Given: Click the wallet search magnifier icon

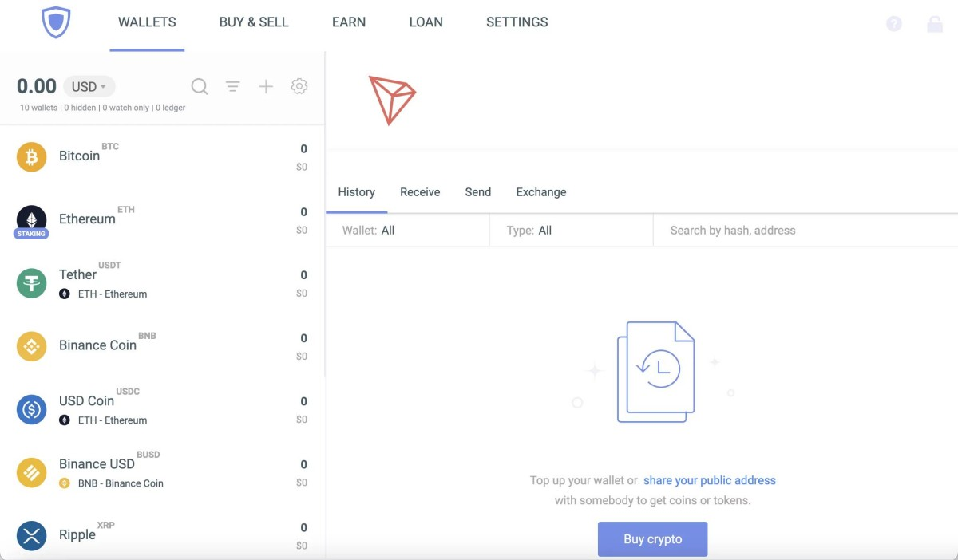Looking at the screenshot, I should (x=200, y=86).
